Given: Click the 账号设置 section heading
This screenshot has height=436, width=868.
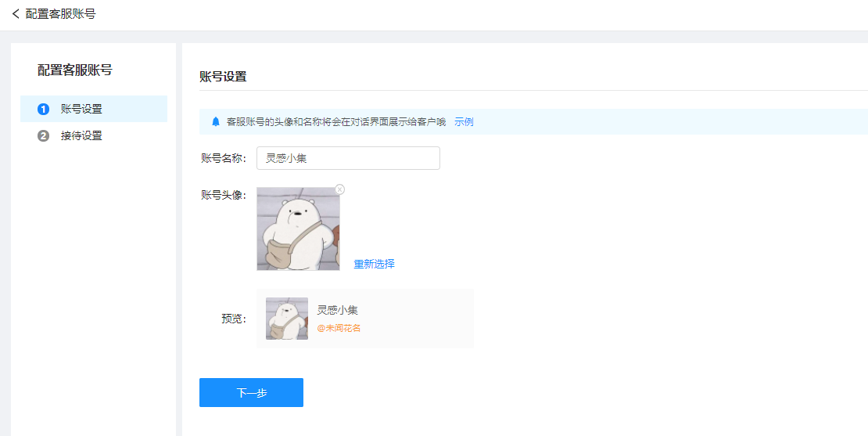Looking at the screenshot, I should point(223,77).
